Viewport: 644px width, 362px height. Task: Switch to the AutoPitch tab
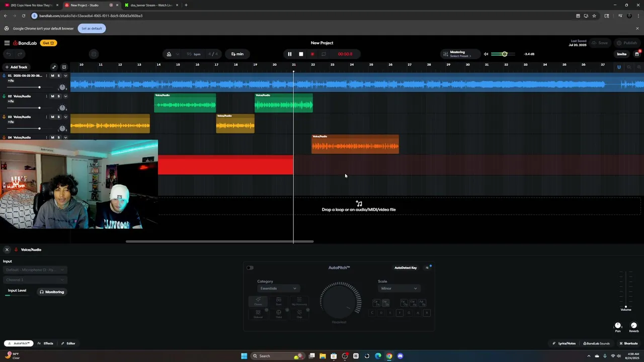19,343
